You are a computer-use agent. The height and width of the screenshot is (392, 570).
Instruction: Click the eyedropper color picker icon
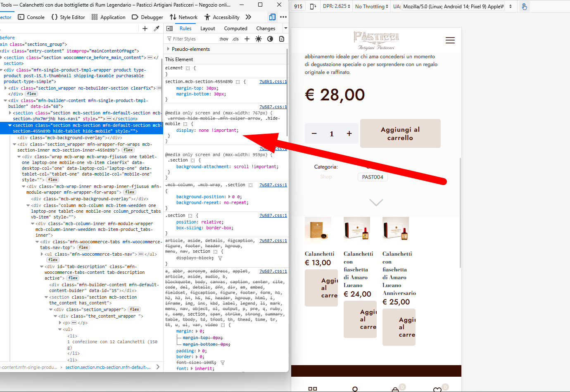[x=157, y=29]
